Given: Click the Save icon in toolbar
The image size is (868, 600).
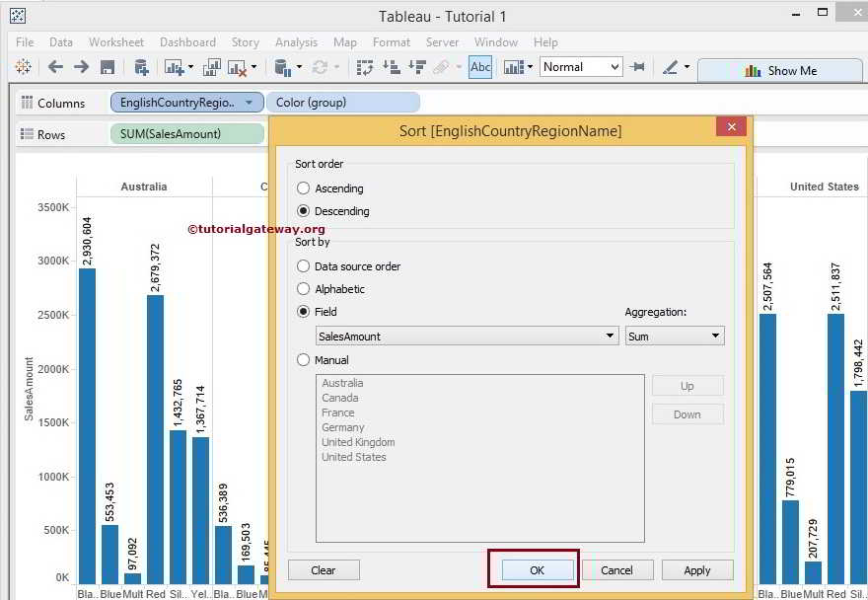Looking at the screenshot, I should point(108,67).
